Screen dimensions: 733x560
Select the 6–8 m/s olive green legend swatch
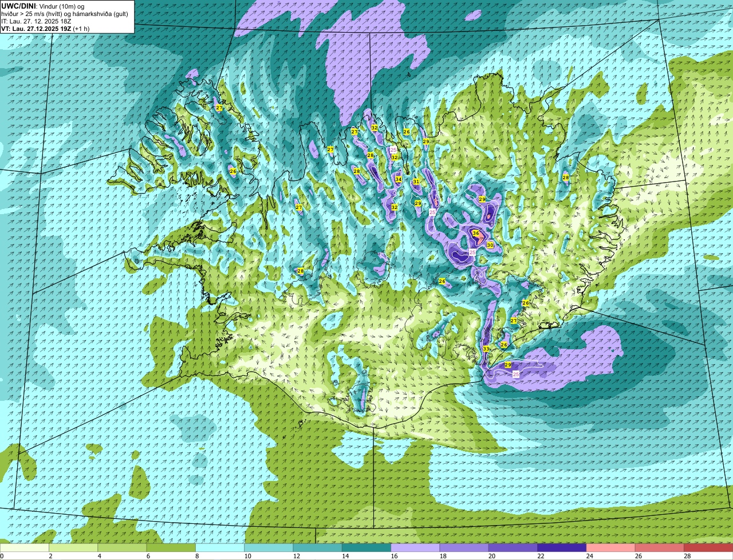[171, 547]
